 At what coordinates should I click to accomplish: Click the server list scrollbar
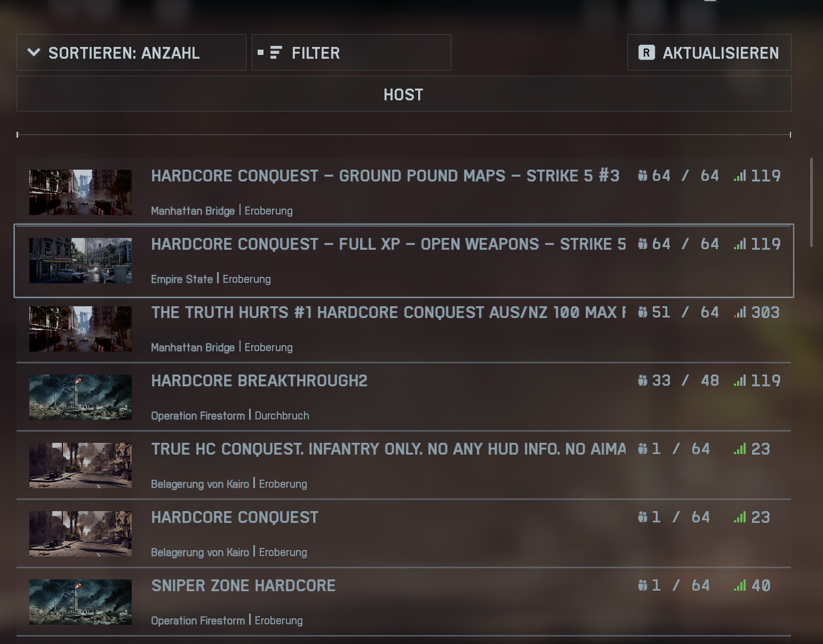point(811,202)
